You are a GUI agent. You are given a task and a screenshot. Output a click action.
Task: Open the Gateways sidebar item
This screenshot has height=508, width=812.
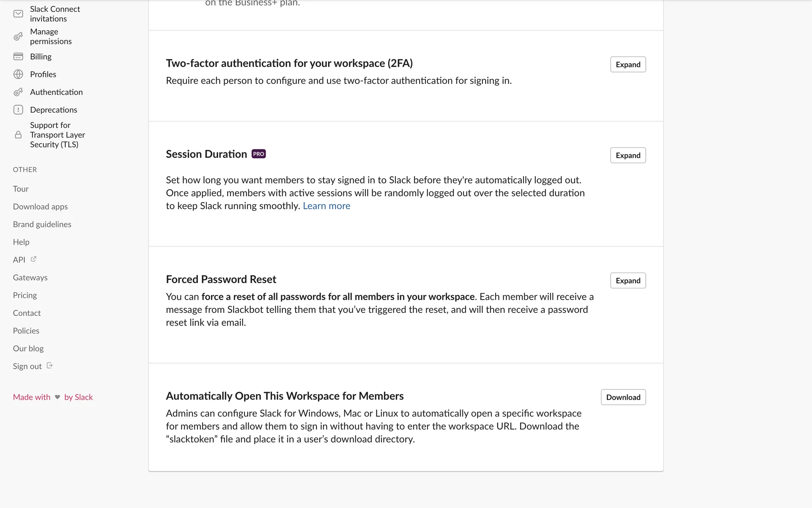coord(30,278)
